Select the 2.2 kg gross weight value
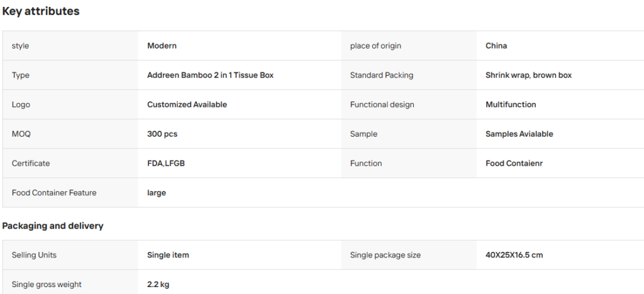The image size is (644, 294). click(x=158, y=285)
